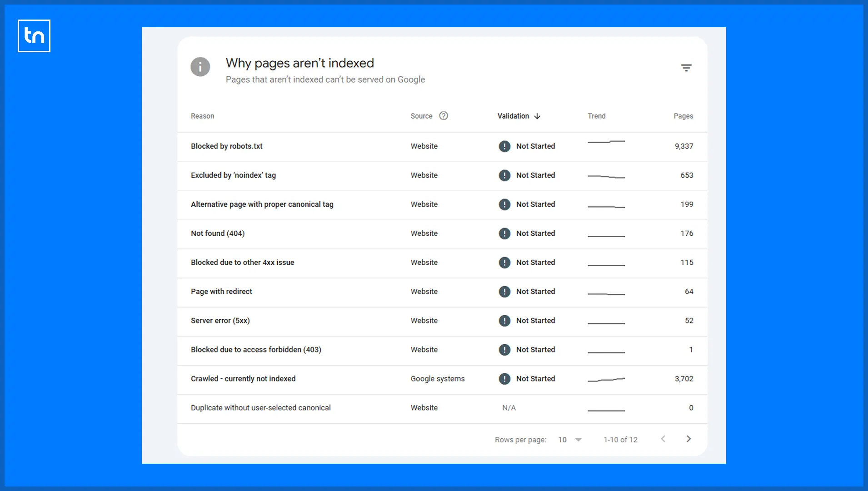The height and width of the screenshot is (491, 868).
Task: Click the tn logo
Action: click(34, 36)
